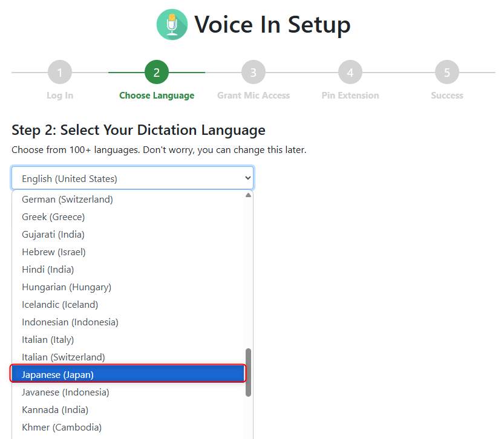The width and height of the screenshot is (504, 439).
Task: Select the highlighted Japanese (Japan) option
Action: pos(128,375)
